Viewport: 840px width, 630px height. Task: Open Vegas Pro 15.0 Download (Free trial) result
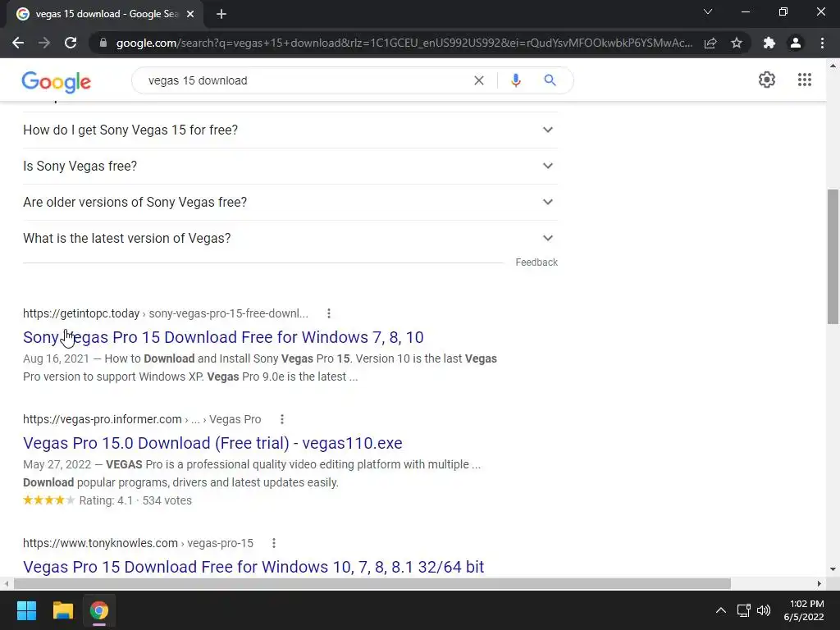[x=212, y=443]
